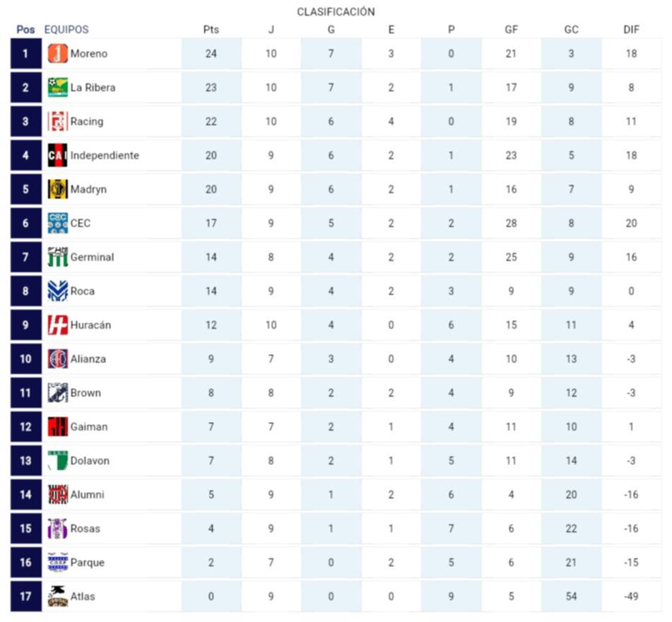Screen dimensions: 672x622
Task: Click the La Ribera team logo
Action: [58, 88]
